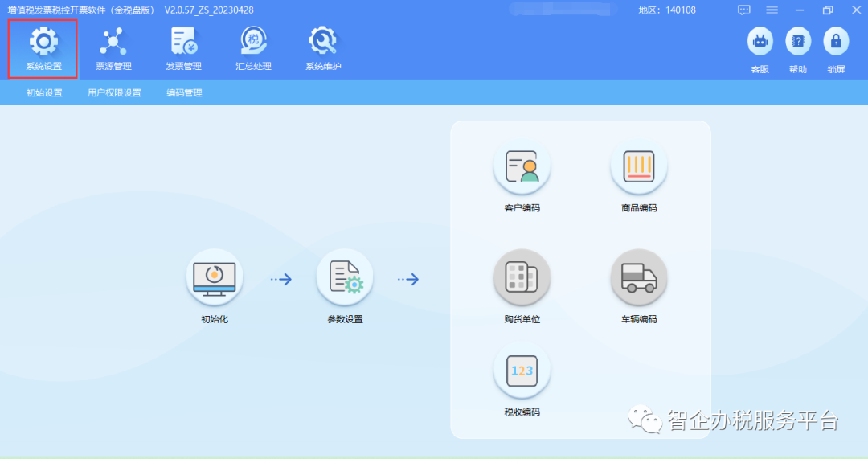Click the 地区: 140108 text
This screenshot has height=459, width=868.
tap(666, 10)
